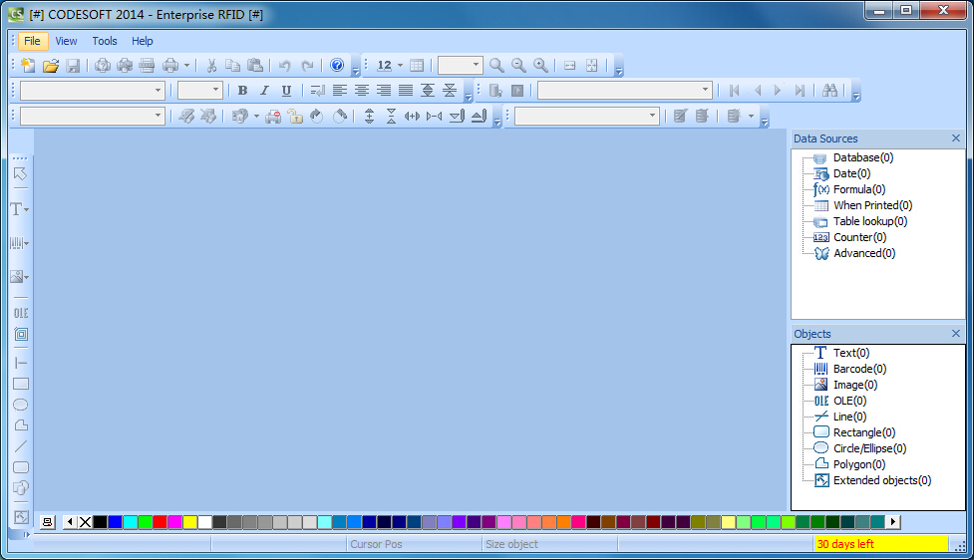Close the Data Sources panel
974x560 pixels.
[956, 139]
